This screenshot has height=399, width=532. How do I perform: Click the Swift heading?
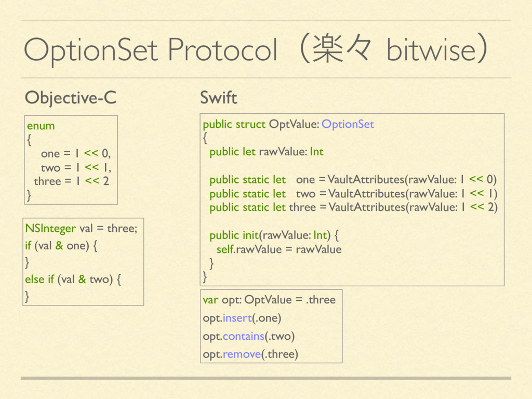(218, 97)
